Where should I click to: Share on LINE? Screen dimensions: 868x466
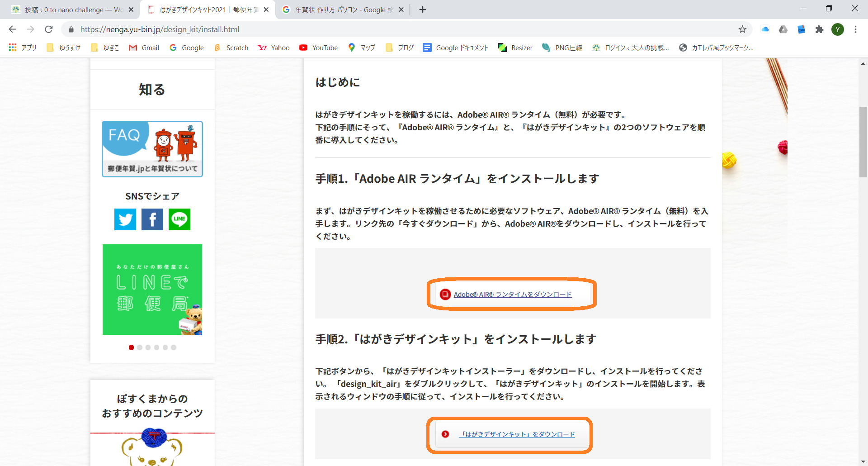coord(179,219)
